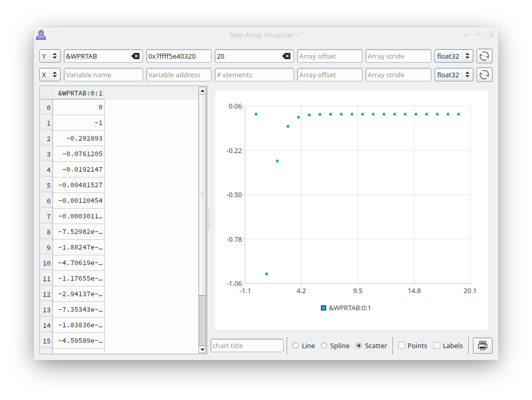Minimize the Seer Array Visualizer window
532x400 pixels.
coord(466,35)
